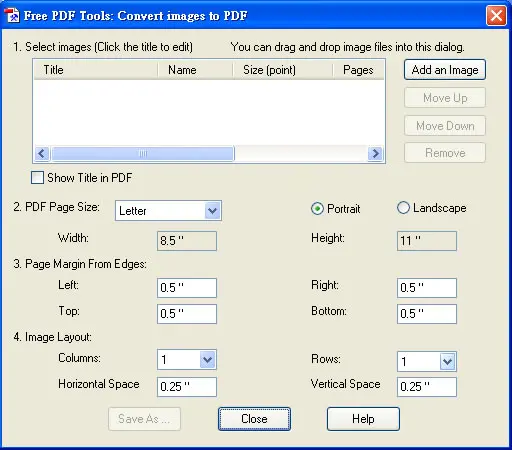Enable Show Title in PDF checkbox

click(x=37, y=178)
